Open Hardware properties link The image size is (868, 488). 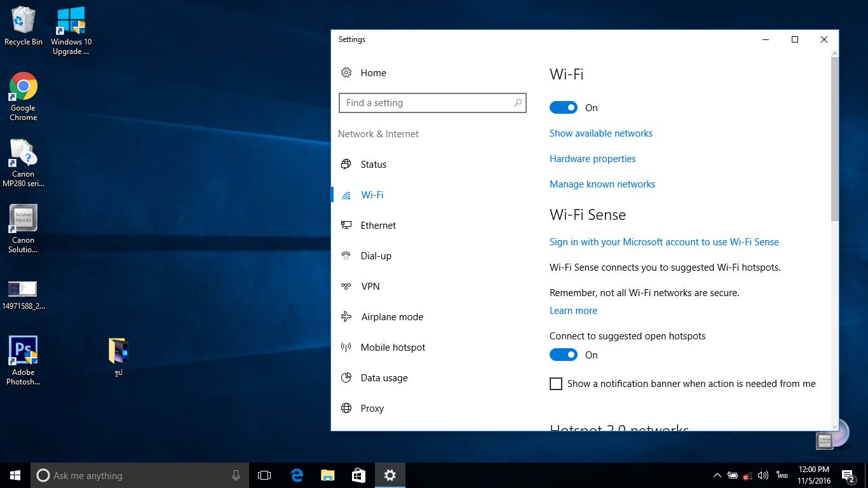pyautogui.click(x=593, y=159)
